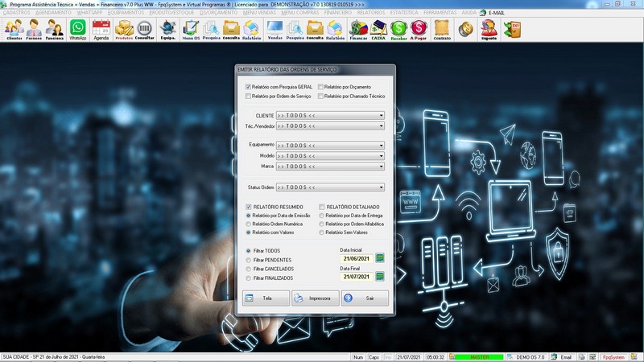Open the Finanças pie chart icon
The width and height of the screenshot is (644, 362).
(358, 30)
